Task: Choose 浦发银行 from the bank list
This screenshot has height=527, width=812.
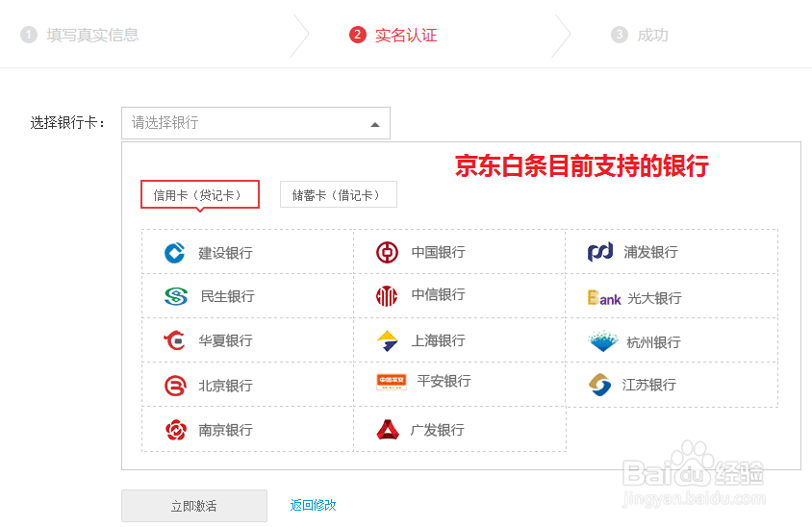Action: (x=672, y=252)
